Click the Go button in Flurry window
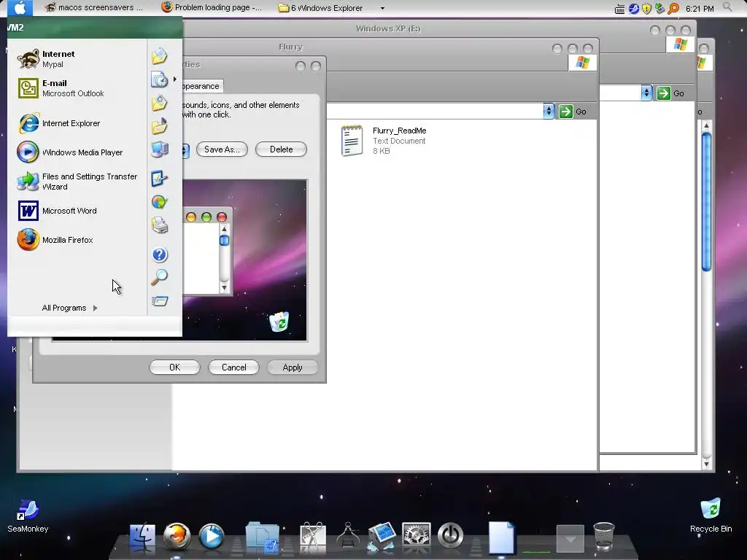Viewport: 747px width, 560px height. pyautogui.click(x=573, y=112)
